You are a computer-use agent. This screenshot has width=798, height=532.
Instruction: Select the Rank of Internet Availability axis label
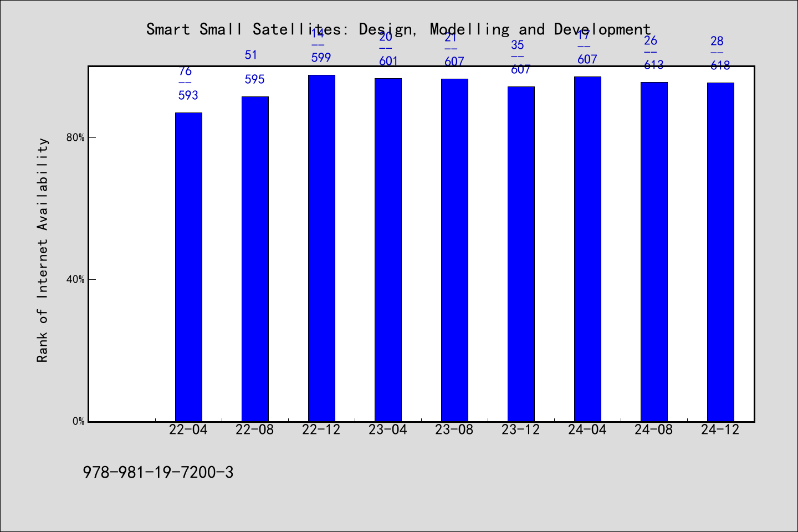tap(43, 250)
